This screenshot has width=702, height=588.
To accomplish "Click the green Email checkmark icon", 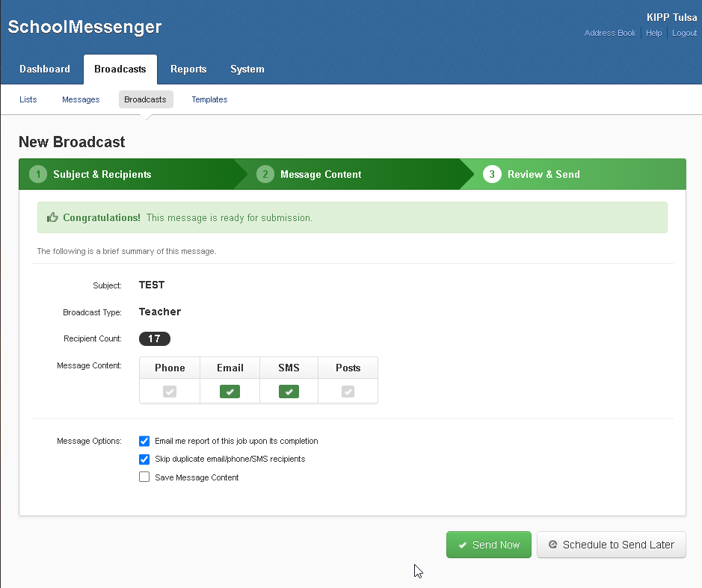I will click(x=230, y=391).
